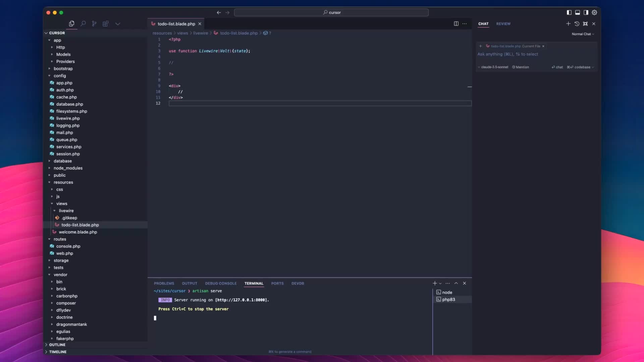Show more activity bar views chevron
Viewport: 644px width, 362px height.
(x=118, y=24)
